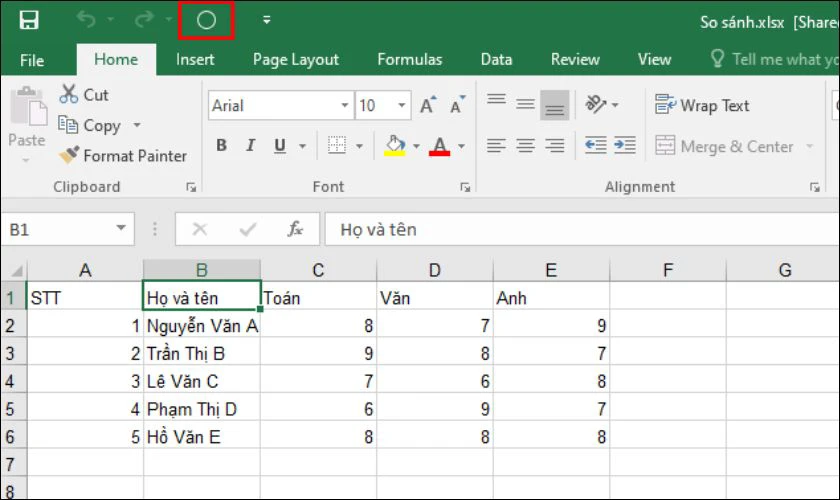This screenshot has width=840, height=500.
Task: Open the View tab
Action: (x=654, y=59)
